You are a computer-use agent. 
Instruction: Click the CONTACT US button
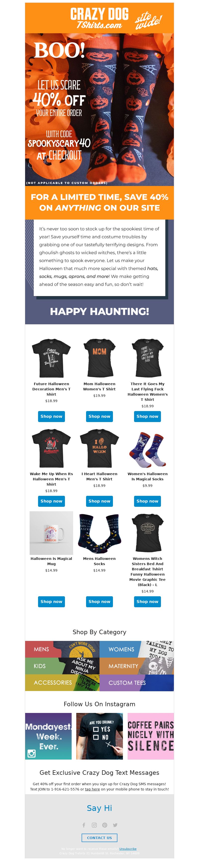click(99, 838)
